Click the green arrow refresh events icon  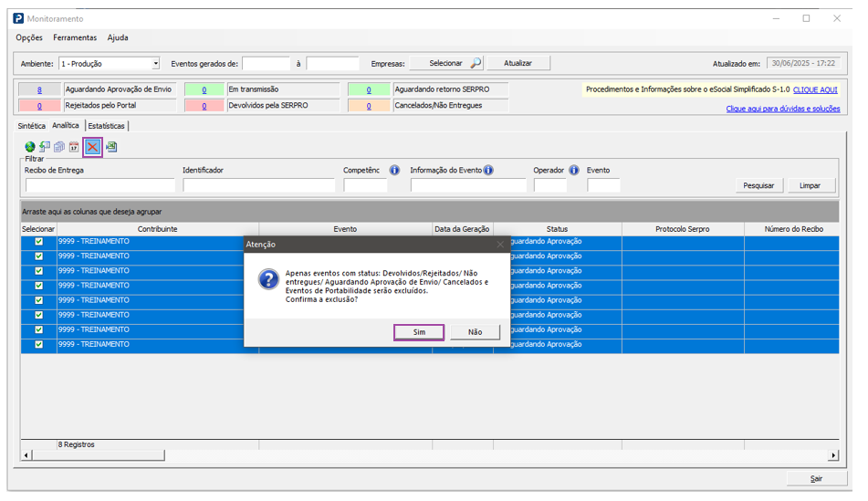coord(45,147)
